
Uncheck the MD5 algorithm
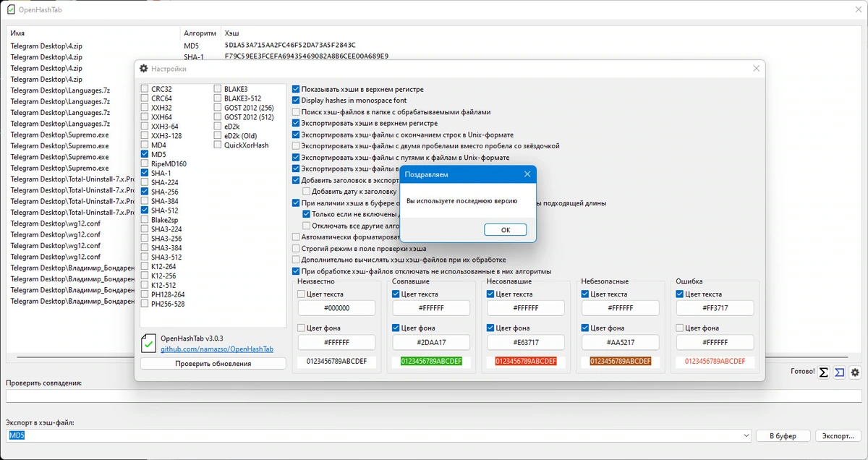(x=145, y=155)
